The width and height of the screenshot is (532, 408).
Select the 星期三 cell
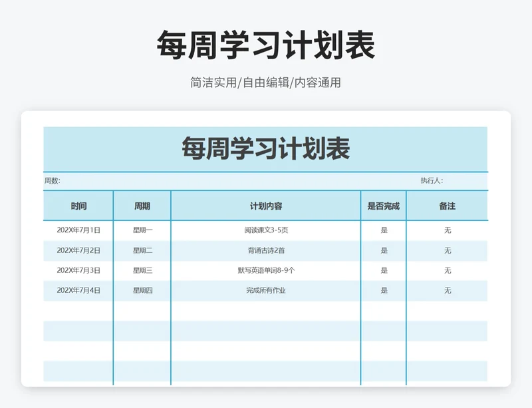click(142, 270)
